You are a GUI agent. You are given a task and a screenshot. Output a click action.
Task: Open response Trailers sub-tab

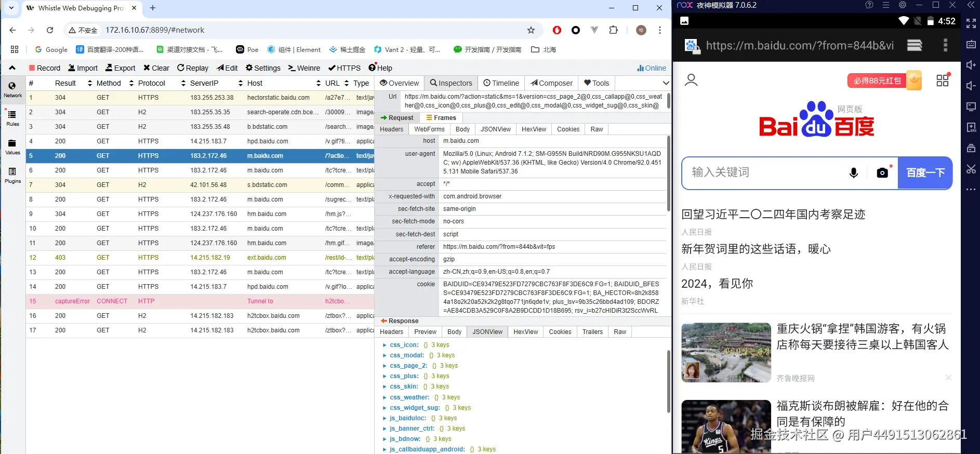tap(592, 332)
